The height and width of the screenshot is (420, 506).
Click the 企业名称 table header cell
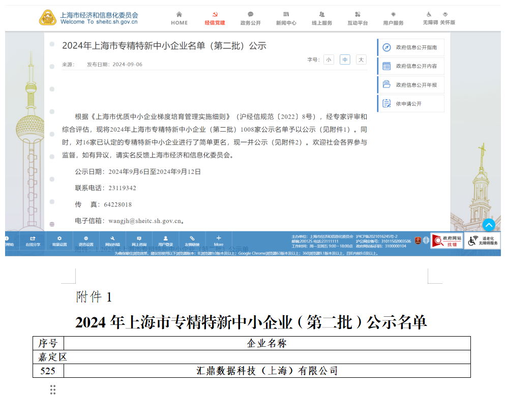click(267, 343)
